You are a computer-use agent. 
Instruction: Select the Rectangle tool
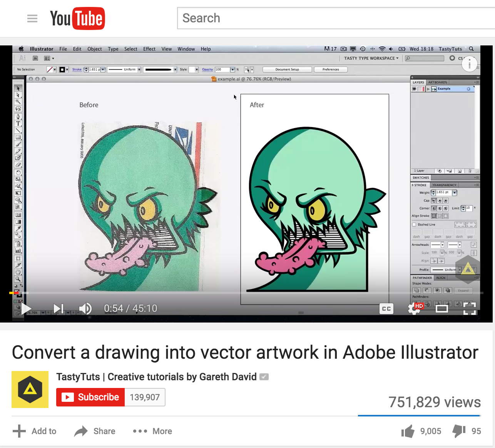click(x=18, y=137)
